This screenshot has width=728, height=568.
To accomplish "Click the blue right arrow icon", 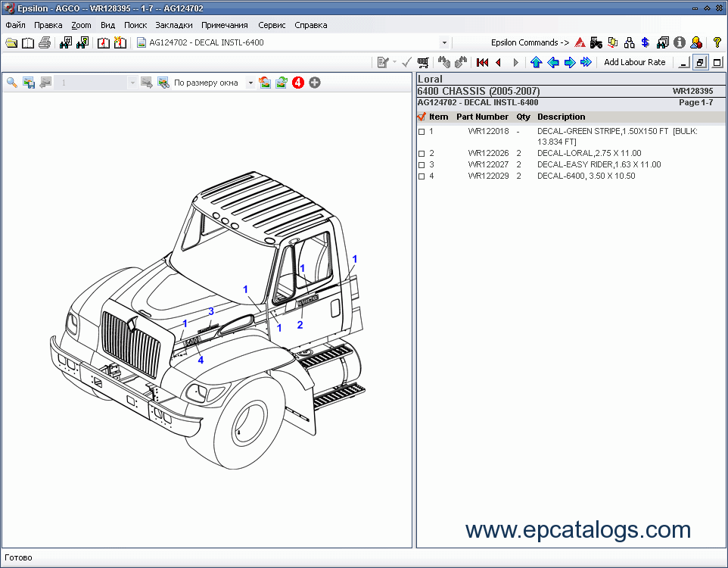I will pyautogui.click(x=570, y=62).
